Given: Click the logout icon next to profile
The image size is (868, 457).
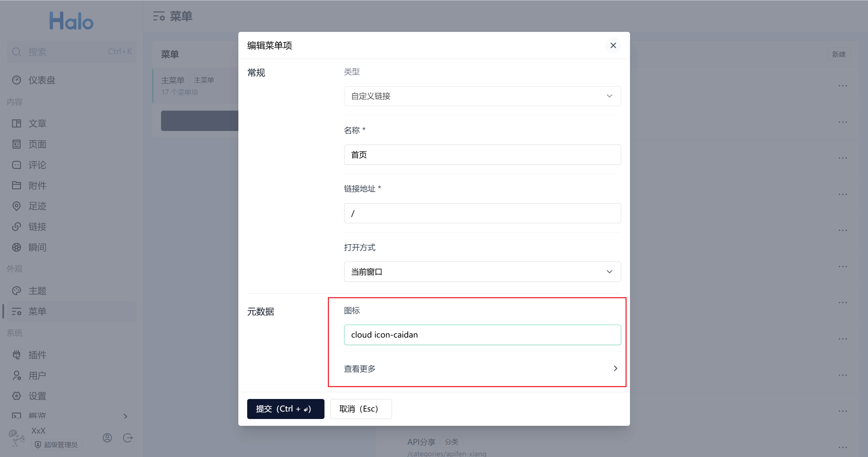Looking at the screenshot, I should pos(128,438).
